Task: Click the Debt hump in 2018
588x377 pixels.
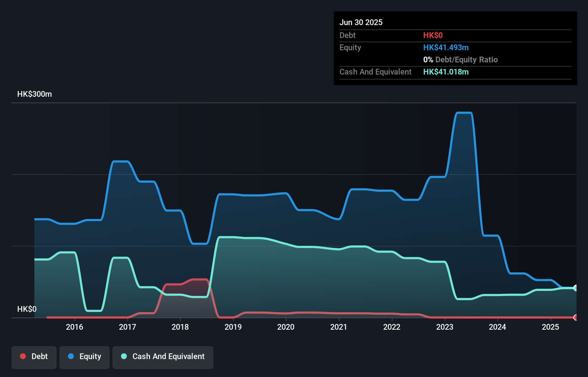Action: (200, 280)
